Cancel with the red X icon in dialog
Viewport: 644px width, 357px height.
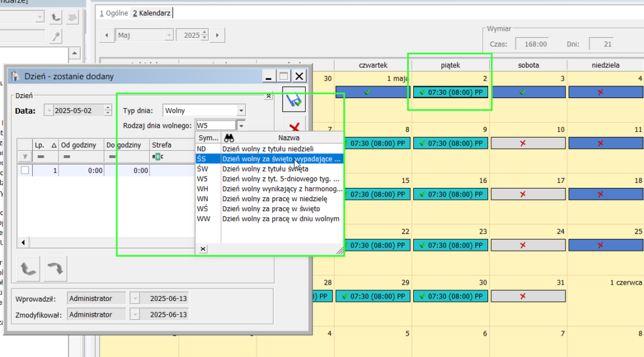294,127
